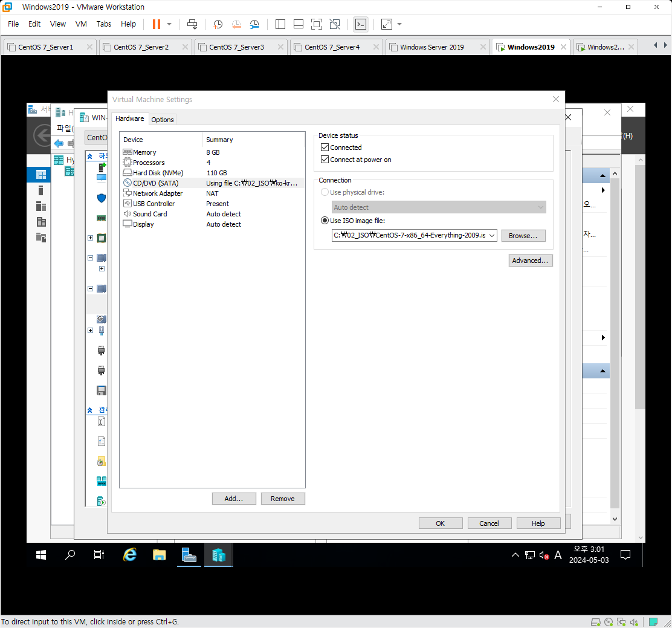This screenshot has height=628, width=672.
Task: Open the stretch display dropdown arrow
Action: [399, 24]
